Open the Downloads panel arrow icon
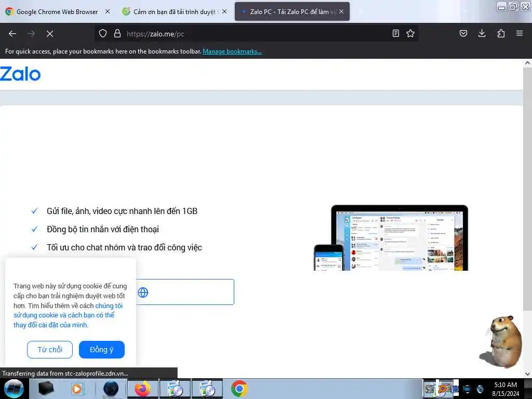The width and height of the screenshot is (532, 399). 482,33
